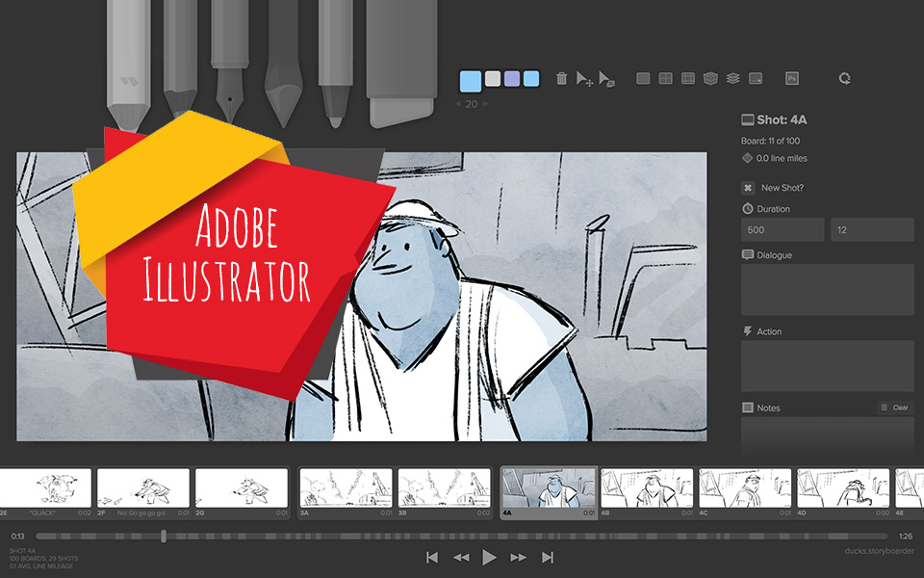The width and height of the screenshot is (924, 578).
Task: Select board thumbnail 4C
Action: [x=745, y=488]
